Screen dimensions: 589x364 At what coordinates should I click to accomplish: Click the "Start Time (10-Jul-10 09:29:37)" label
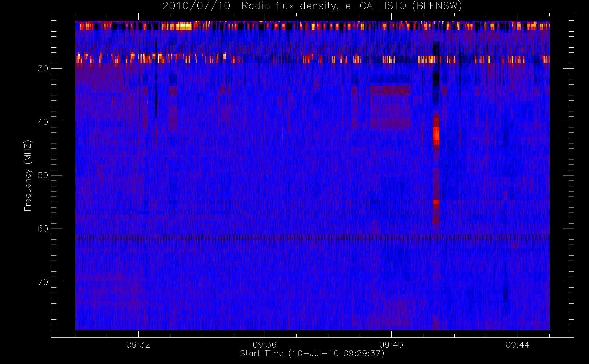click(x=312, y=353)
